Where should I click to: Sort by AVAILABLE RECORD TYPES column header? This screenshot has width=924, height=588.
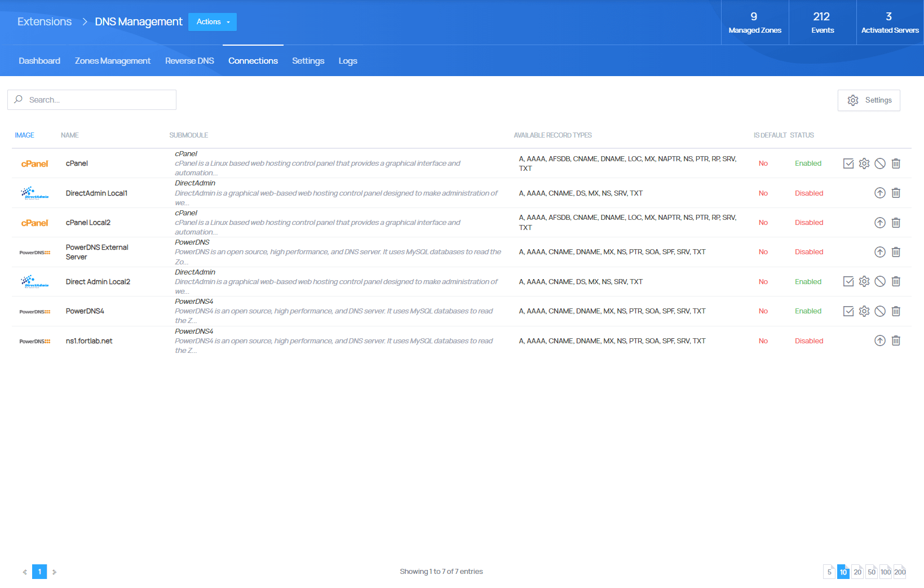pos(553,135)
